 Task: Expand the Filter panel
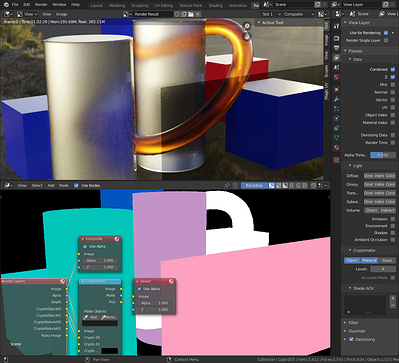tap(353, 323)
